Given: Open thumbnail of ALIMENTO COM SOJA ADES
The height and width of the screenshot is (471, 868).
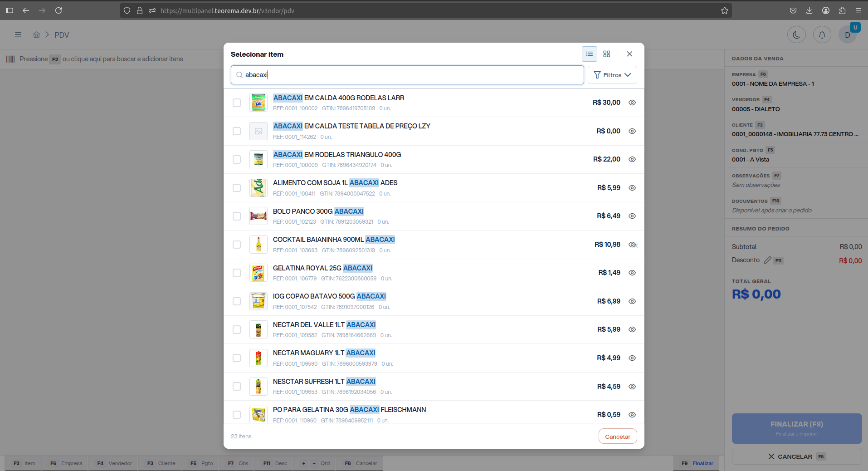Looking at the screenshot, I should point(258,188).
